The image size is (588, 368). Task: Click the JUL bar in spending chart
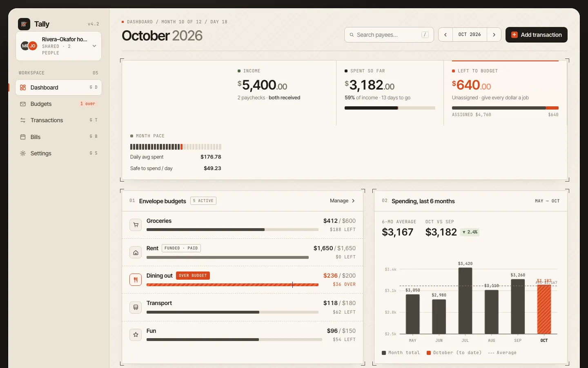tap(465, 301)
